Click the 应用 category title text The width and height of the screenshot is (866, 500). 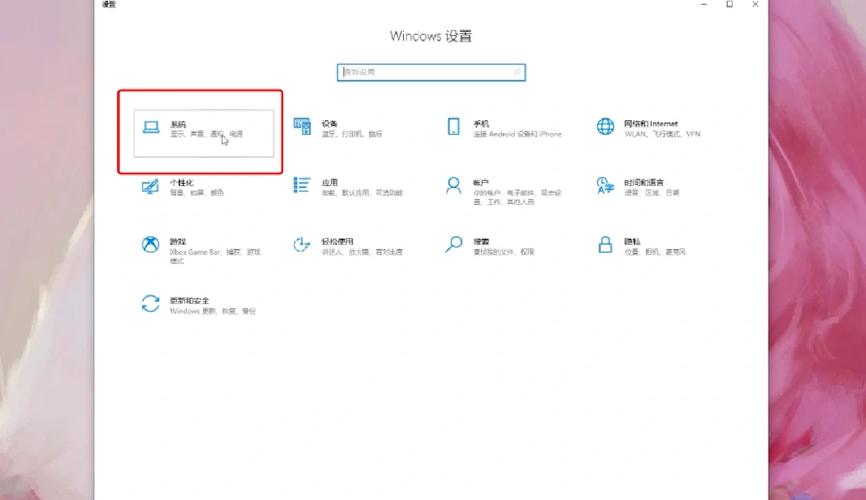330,182
